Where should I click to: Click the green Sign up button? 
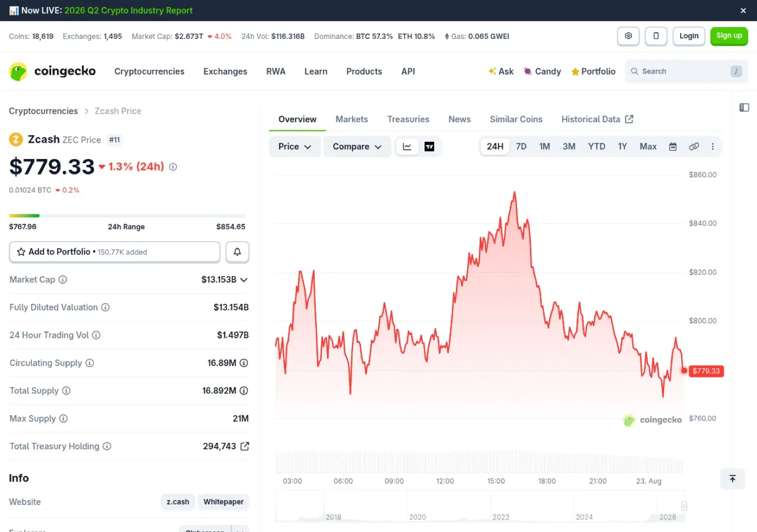pos(729,36)
